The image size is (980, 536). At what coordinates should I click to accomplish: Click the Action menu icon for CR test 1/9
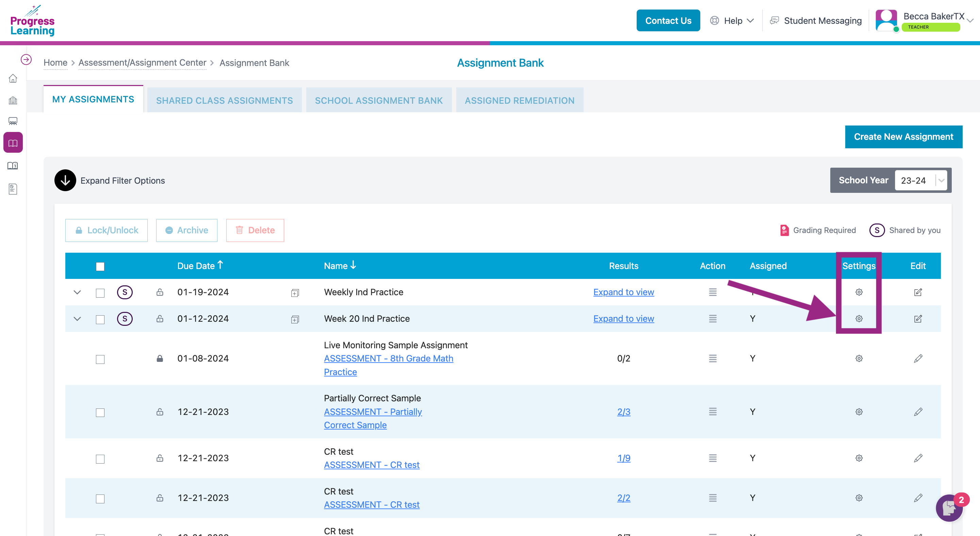(x=713, y=458)
